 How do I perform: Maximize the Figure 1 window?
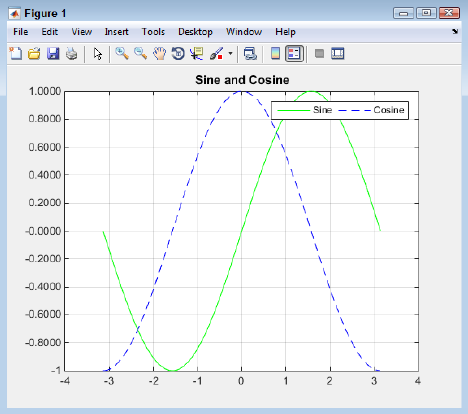click(x=426, y=13)
